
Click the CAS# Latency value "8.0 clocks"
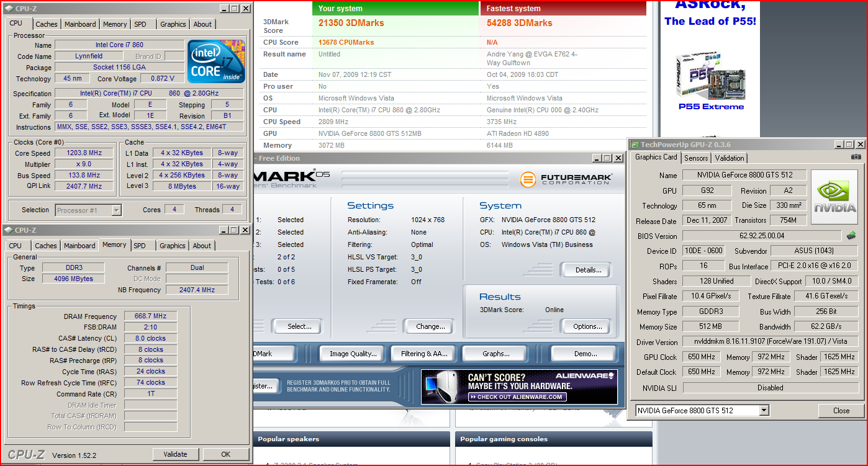coord(150,339)
